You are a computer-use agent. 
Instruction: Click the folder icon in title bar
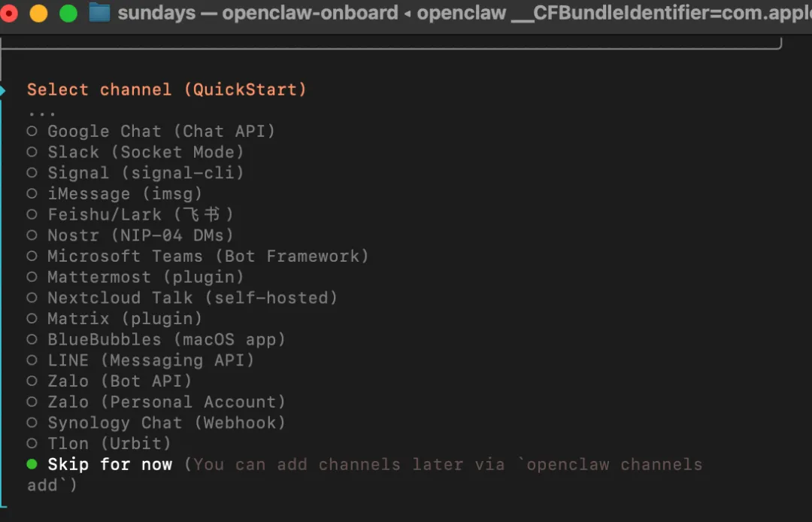(99, 13)
